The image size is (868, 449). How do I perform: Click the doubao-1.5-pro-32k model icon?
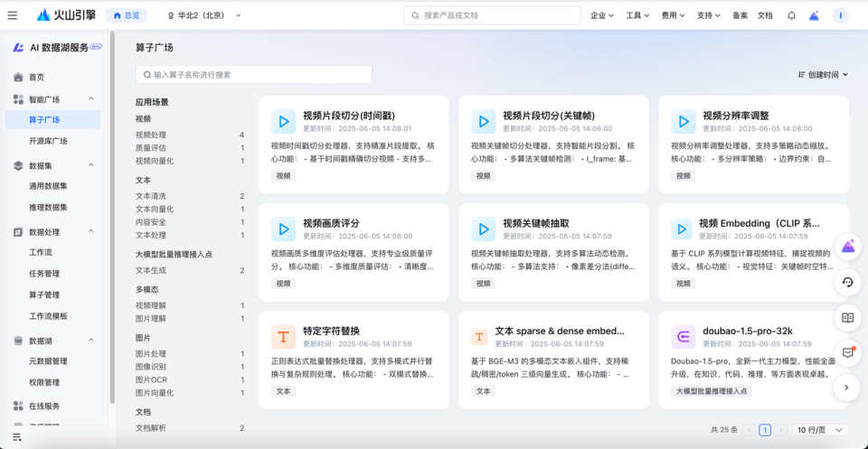pos(683,337)
